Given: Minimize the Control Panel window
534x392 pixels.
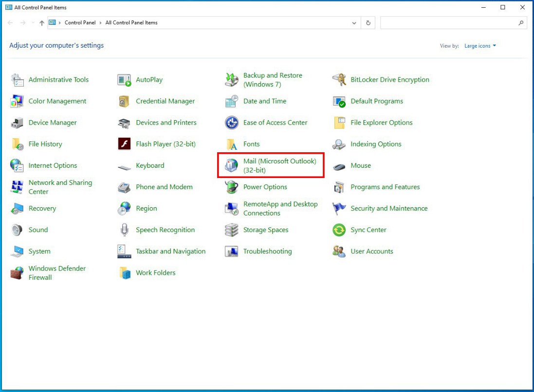Looking at the screenshot, I should coord(483,7).
